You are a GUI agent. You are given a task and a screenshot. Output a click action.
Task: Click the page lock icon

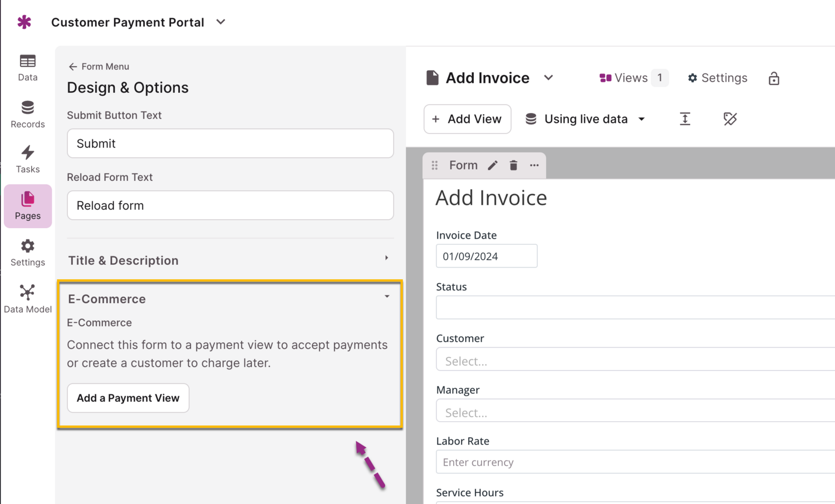point(774,78)
